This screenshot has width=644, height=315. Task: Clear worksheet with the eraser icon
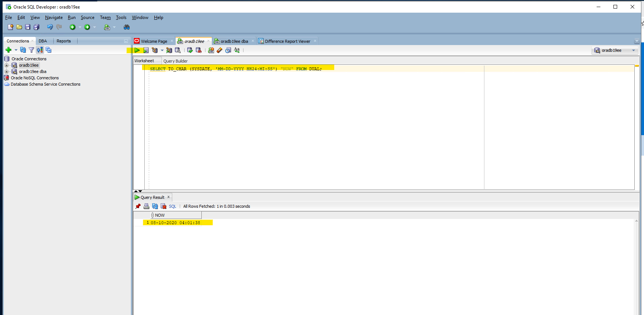220,50
